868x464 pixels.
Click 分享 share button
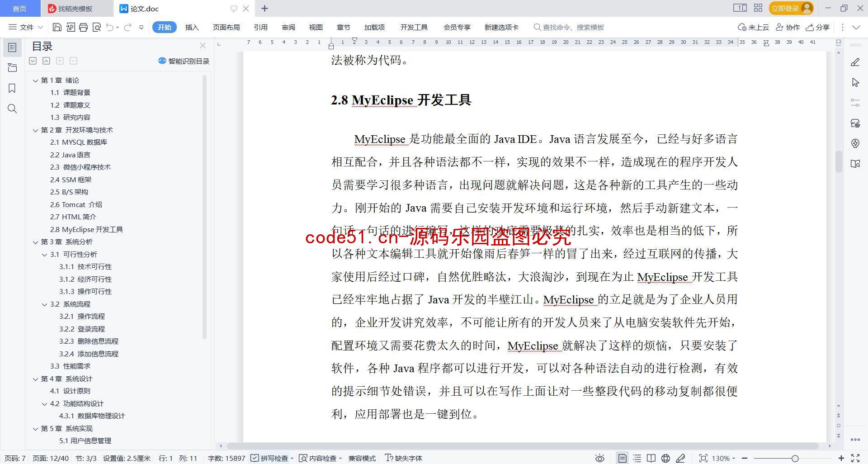[818, 27]
